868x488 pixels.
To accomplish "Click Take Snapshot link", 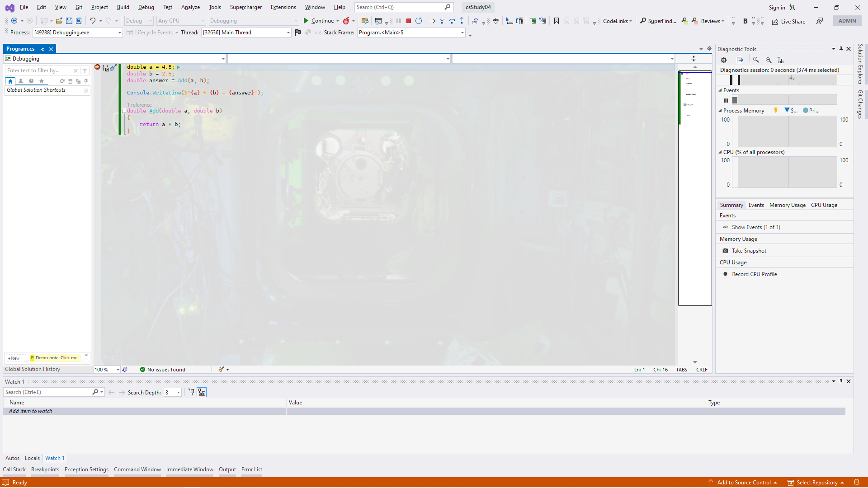I will click(x=749, y=251).
